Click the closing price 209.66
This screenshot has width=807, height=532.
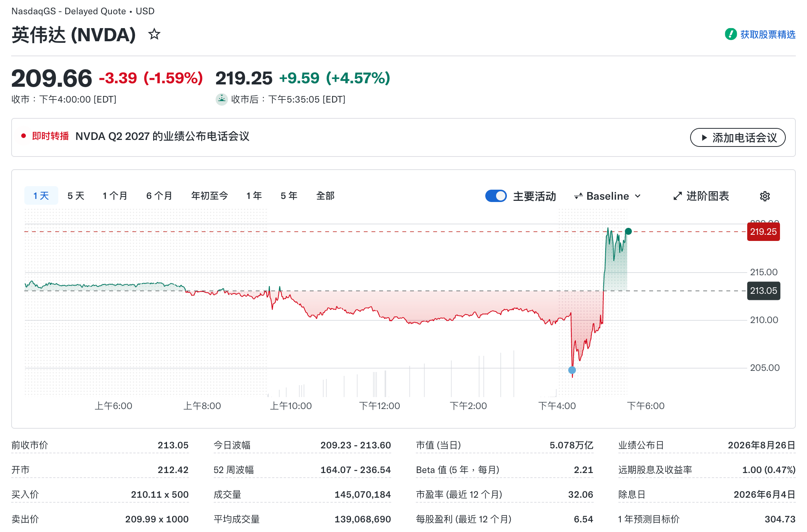coord(52,78)
